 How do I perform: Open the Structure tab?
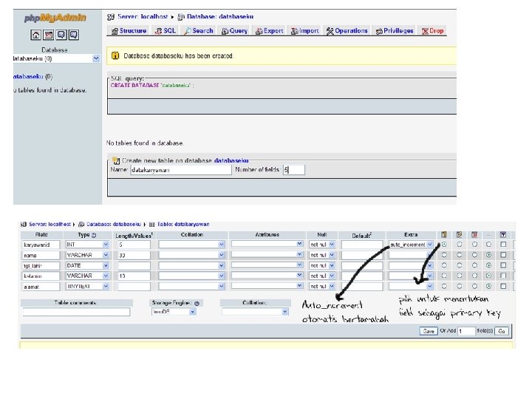click(129, 31)
